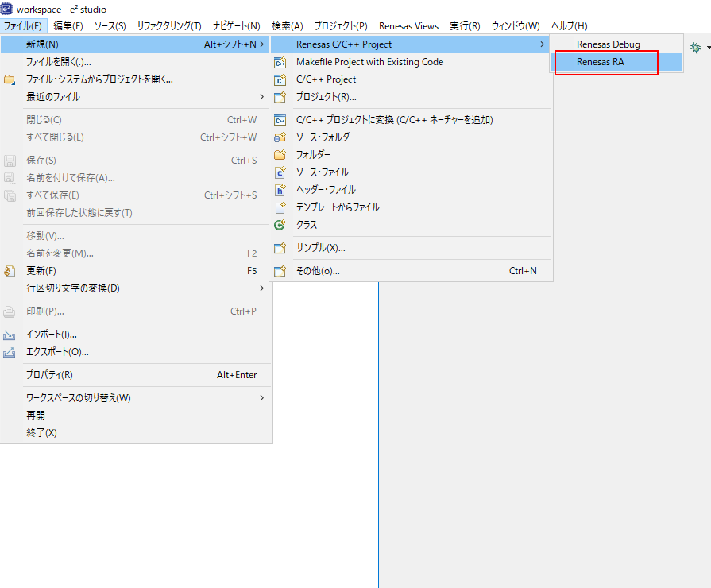The height and width of the screenshot is (588, 711).
Task: Click the Makefile Project with Existing Code icon
Action: (280, 62)
